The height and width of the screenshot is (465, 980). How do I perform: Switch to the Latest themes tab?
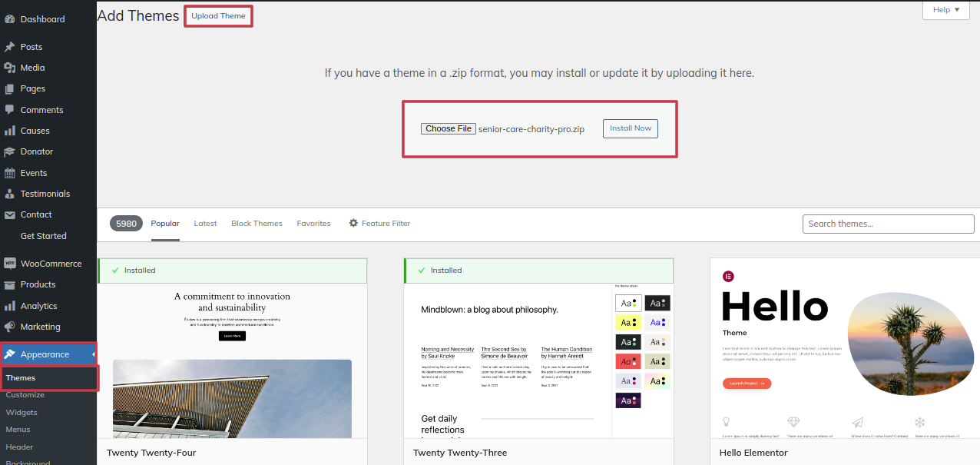tap(205, 224)
